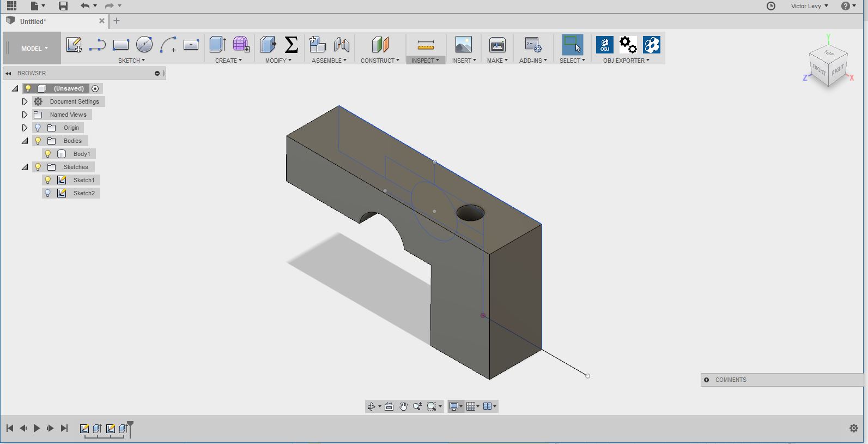This screenshot has width=868, height=444.
Task: Select the Insert Decal image tool
Action: [x=463, y=45]
